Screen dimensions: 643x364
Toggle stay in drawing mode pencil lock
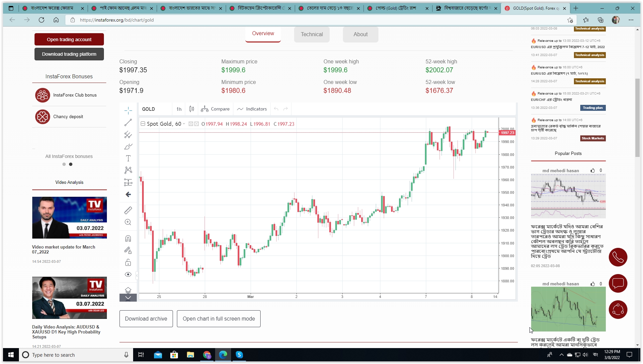pyautogui.click(x=128, y=250)
